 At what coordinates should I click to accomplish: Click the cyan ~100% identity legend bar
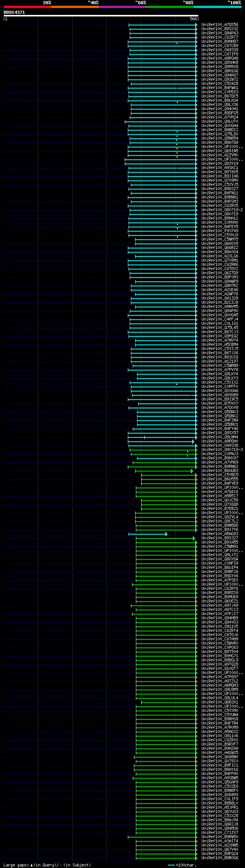click(x=217, y=7)
